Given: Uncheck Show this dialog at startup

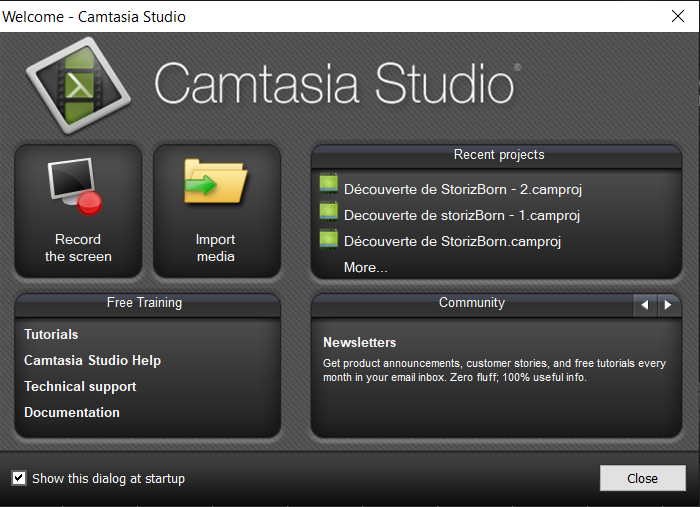Looking at the screenshot, I should [19, 478].
